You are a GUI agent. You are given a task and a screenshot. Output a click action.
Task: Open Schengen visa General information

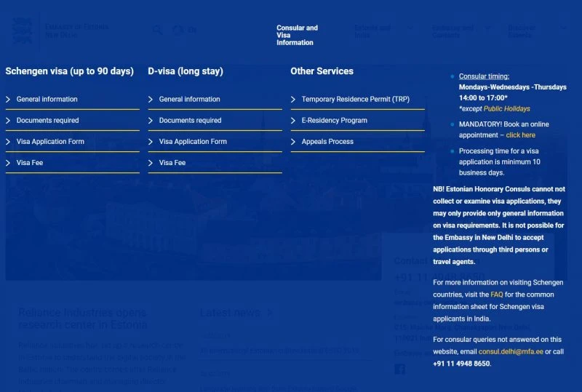[72, 100]
